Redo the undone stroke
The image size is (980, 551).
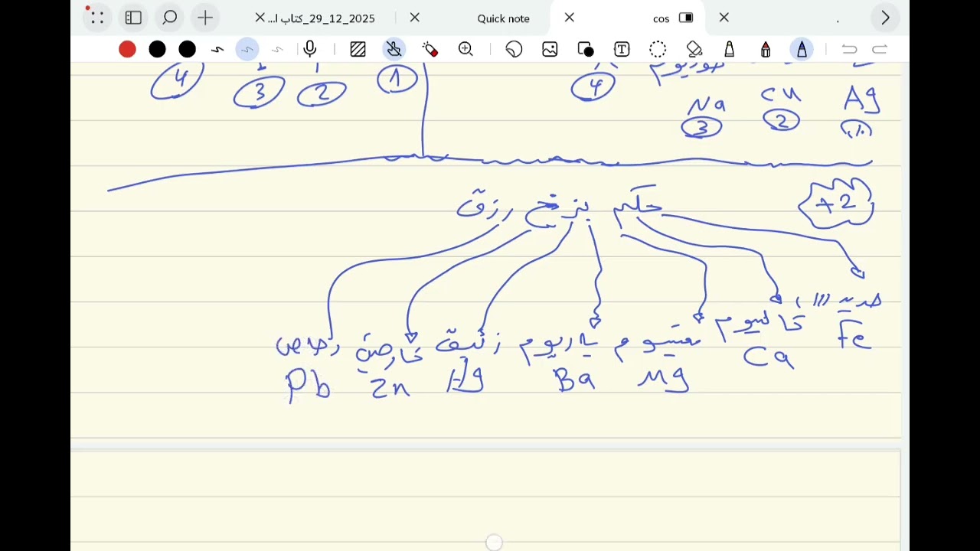880,50
